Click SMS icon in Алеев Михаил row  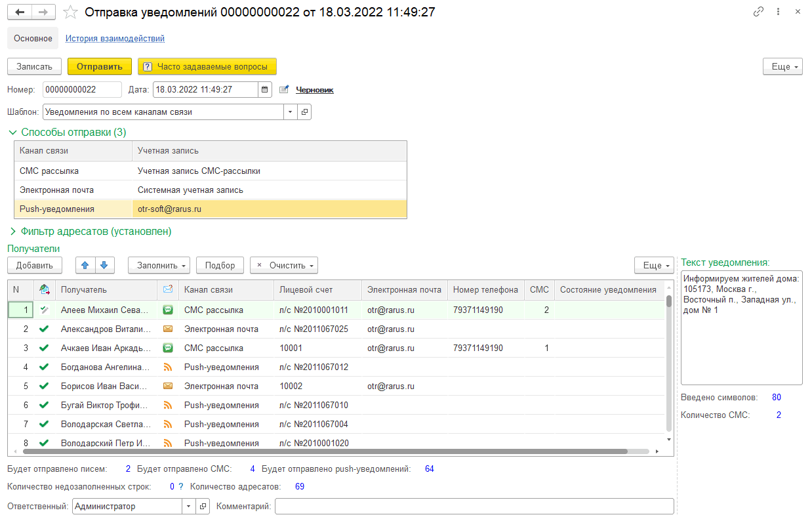pyautogui.click(x=167, y=310)
